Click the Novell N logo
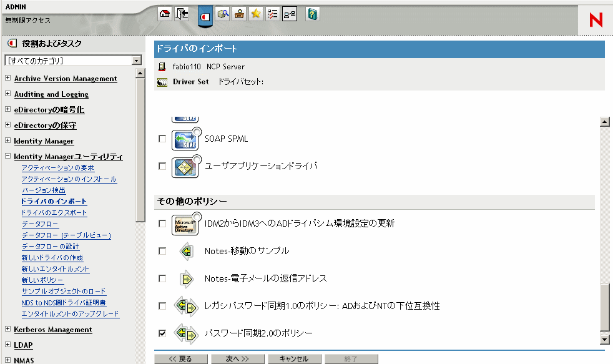The height and width of the screenshot is (364, 613). [596, 19]
